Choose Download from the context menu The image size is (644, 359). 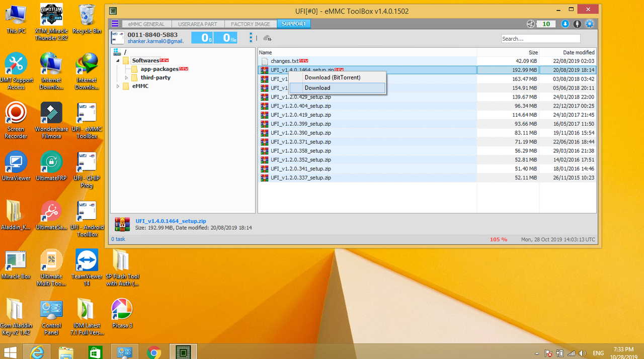(x=338, y=88)
